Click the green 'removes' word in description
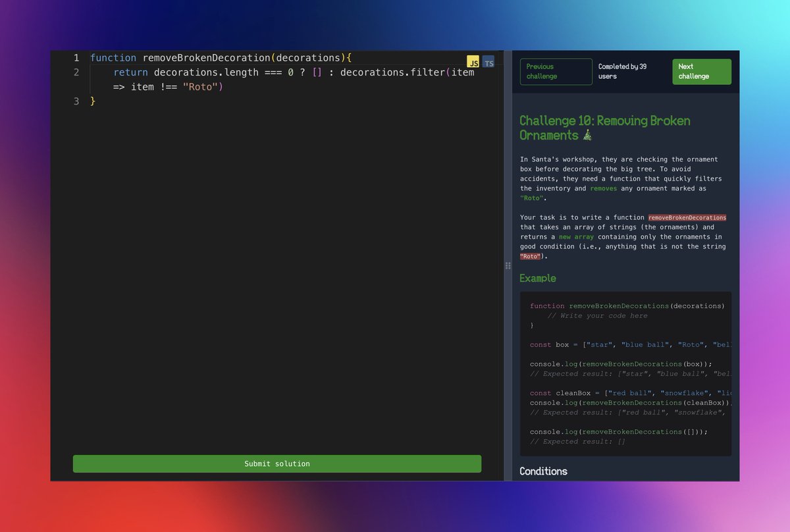Image resolution: width=790 pixels, height=532 pixels. pyautogui.click(x=604, y=188)
